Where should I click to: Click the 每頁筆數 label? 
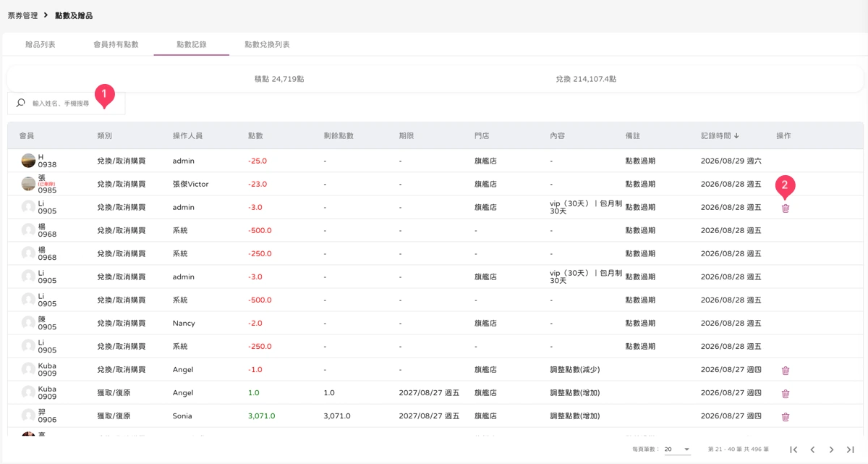[645, 450]
